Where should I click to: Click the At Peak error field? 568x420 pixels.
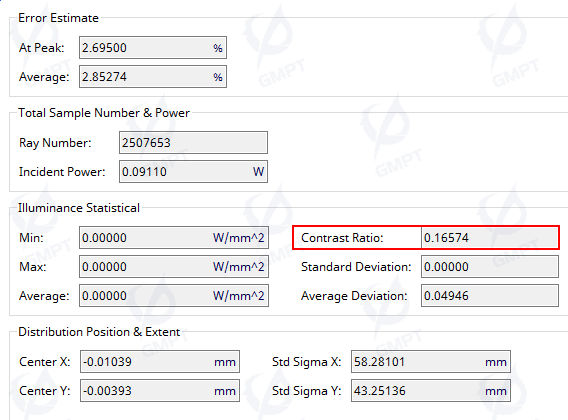(153, 47)
